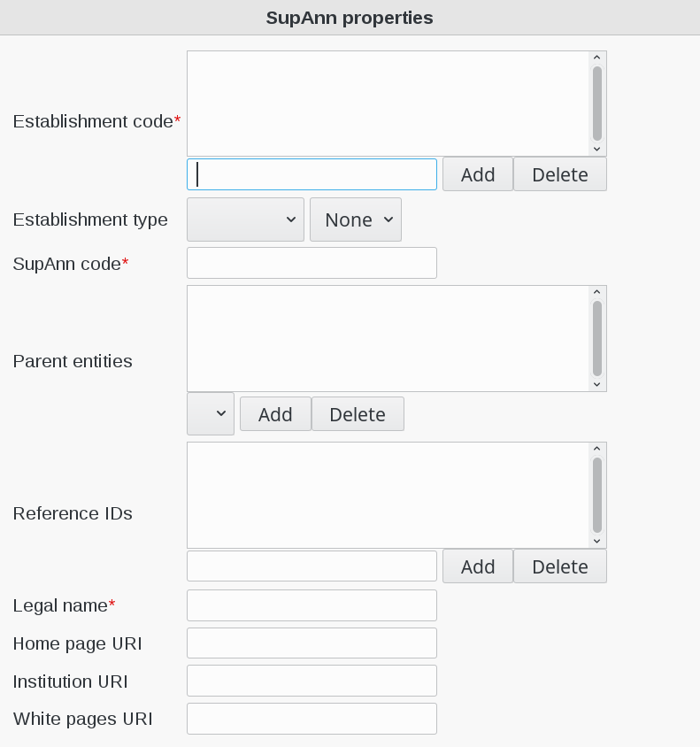Click up arrow of Parent entities scrollbar

pyautogui.click(x=597, y=291)
